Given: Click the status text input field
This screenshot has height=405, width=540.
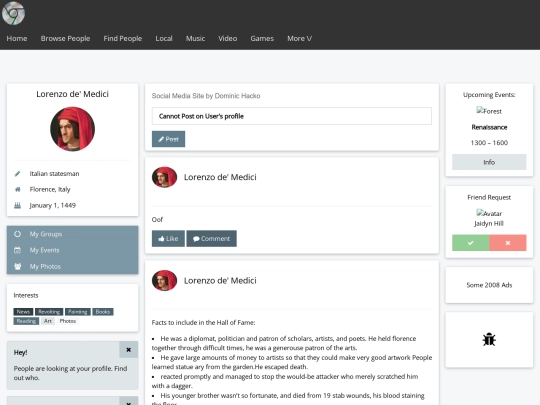Looking at the screenshot, I should coord(292,116).
